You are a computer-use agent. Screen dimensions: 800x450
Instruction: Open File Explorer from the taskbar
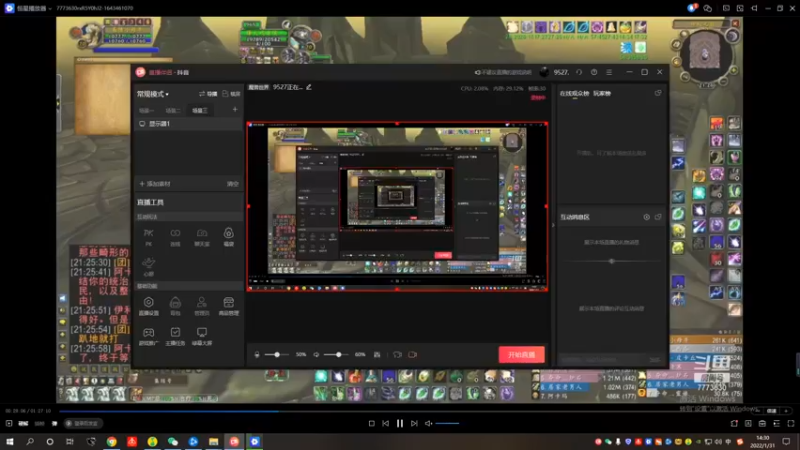tap(214, 441)
